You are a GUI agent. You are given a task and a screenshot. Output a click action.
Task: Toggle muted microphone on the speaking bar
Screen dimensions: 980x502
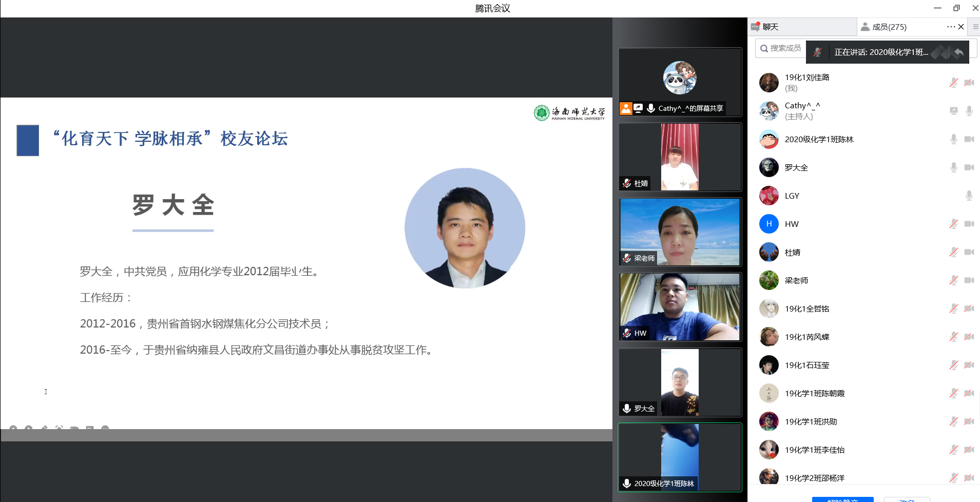click(x=818, y=52)
